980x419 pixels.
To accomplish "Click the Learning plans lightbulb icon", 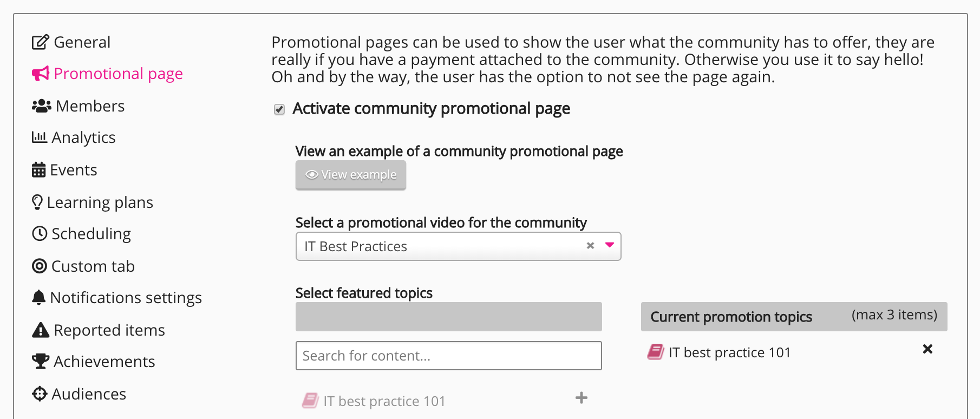I will tap(37, 202).
